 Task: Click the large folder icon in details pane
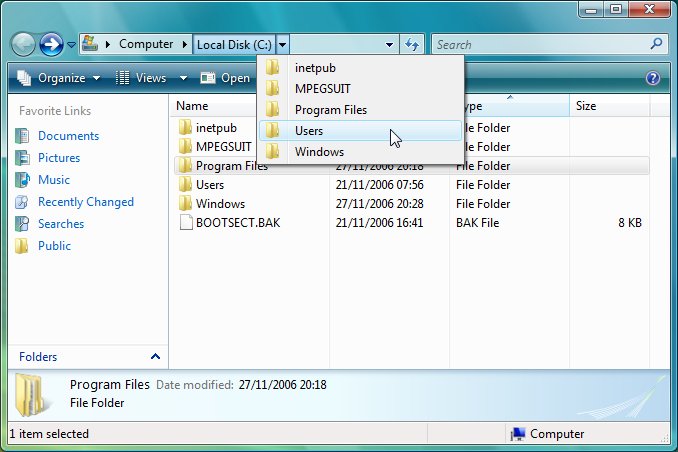click(31, 395)
